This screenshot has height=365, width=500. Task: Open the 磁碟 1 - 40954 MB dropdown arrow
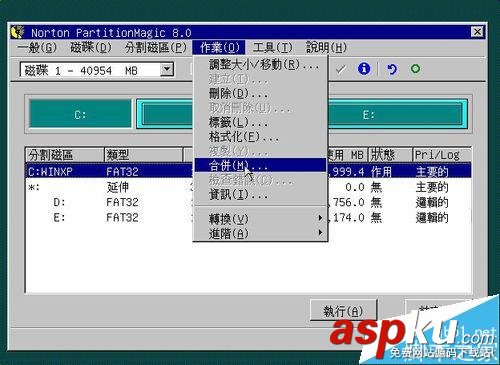(167, 70)
